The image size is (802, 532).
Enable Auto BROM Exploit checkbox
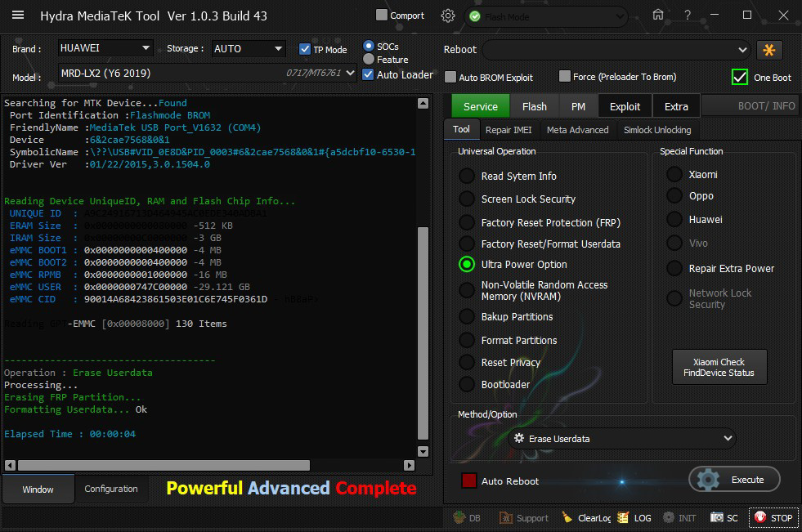click(450, 77)
